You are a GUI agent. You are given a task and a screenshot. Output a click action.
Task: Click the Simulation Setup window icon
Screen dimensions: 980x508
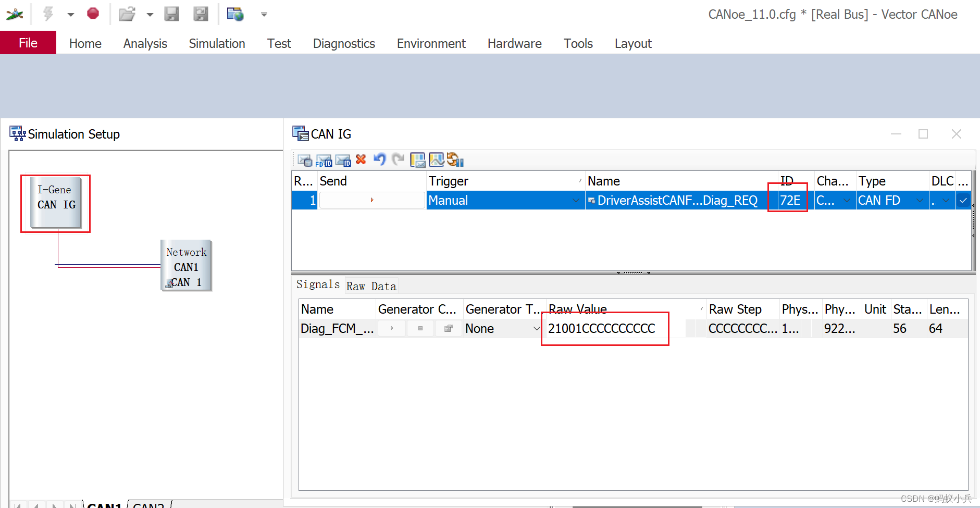tap(18, 134)
